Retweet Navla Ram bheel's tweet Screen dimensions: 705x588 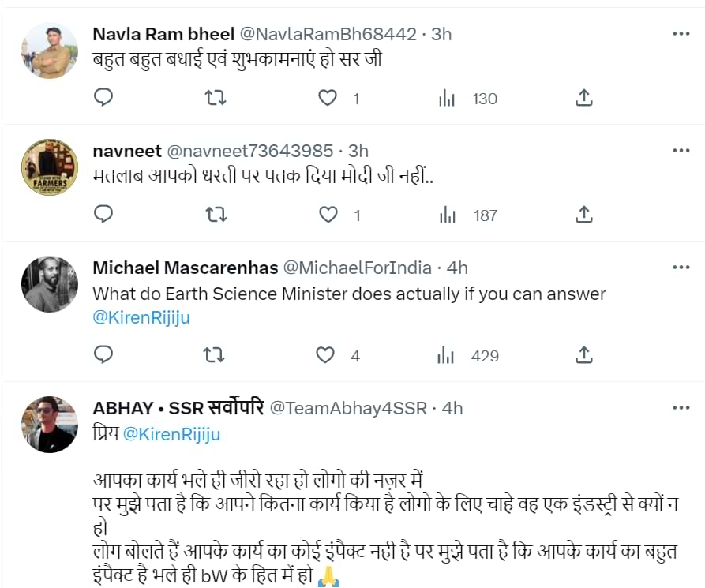click(215, 98)
